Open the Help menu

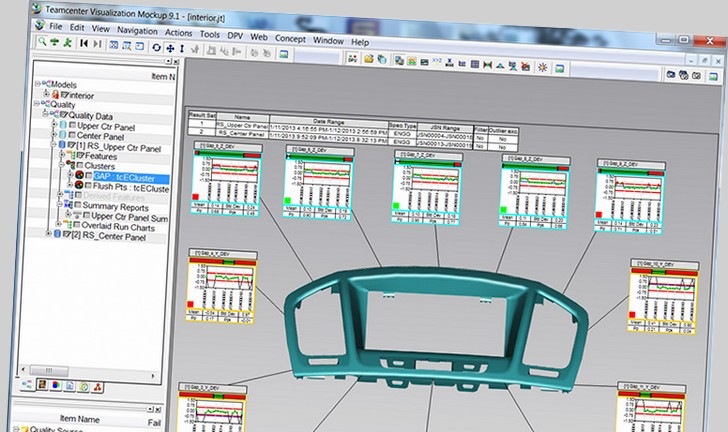tap(360, 42)
